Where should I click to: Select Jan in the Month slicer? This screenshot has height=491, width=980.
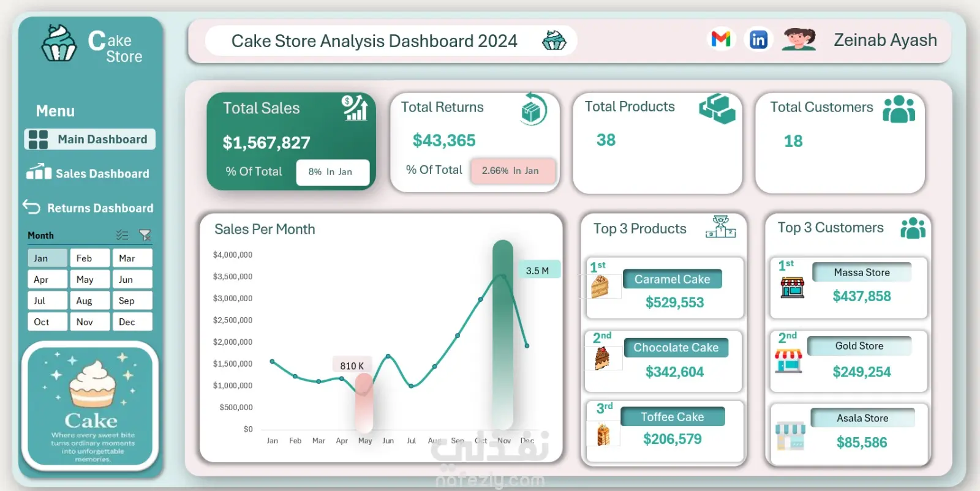[x=47, y=258]
